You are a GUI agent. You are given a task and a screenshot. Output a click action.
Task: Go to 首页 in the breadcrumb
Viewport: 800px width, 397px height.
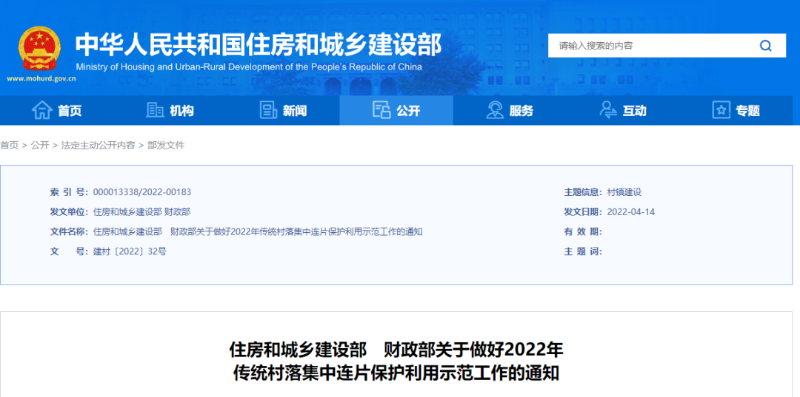(9, 145)
